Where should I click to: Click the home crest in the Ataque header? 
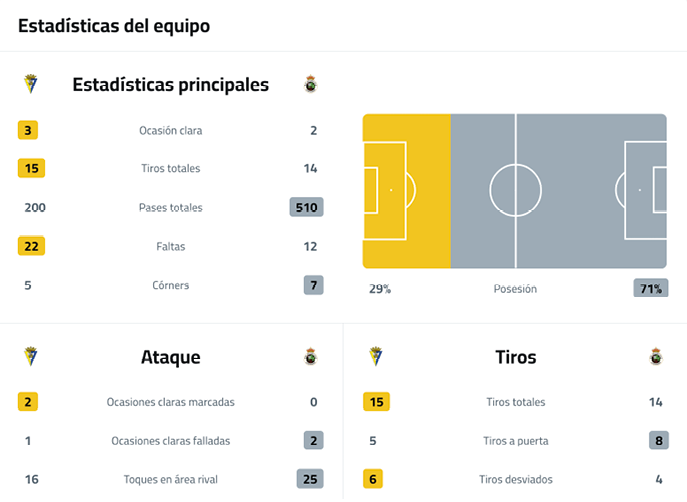click(x=29, y=357)
